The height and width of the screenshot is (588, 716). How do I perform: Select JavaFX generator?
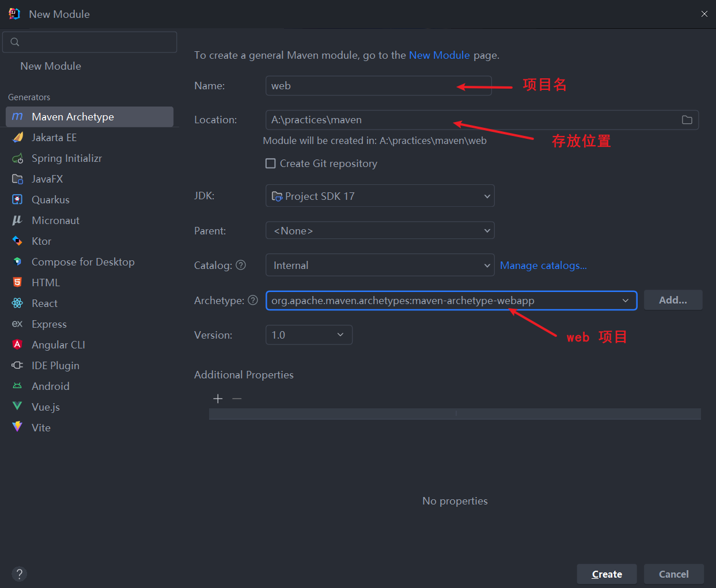(x=89, y=179)
